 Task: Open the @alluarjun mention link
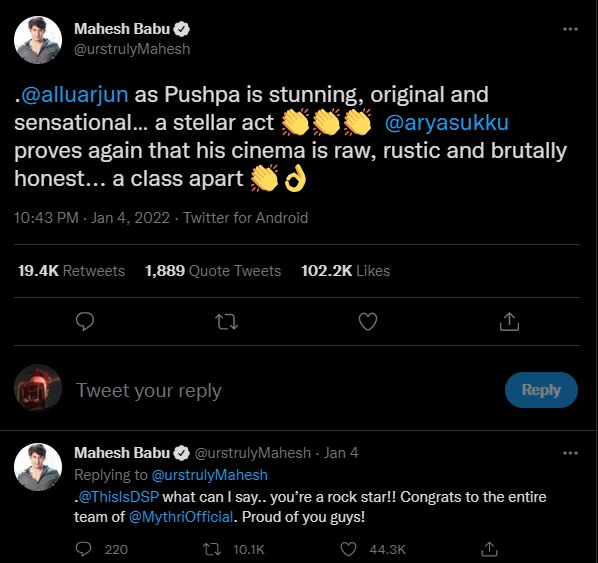[x=75, y=95]
